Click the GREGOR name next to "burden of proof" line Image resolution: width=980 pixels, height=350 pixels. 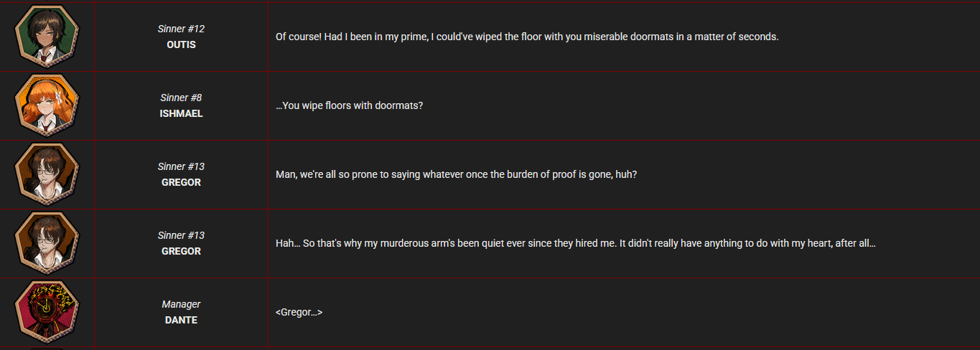(181, 182)
